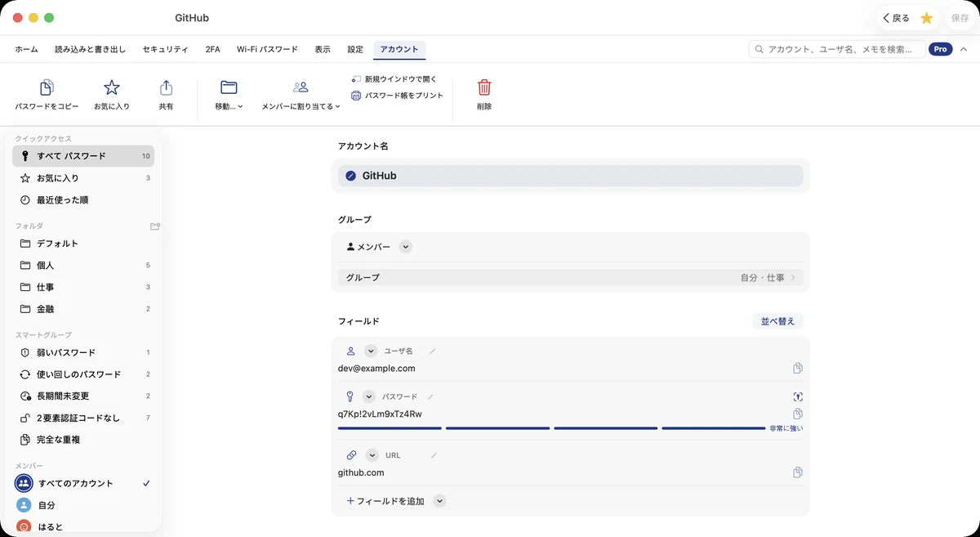Select 使い回しのパスワード smart group
The width and height of the screenshot is (980, 537).
[x=83, y=374]
